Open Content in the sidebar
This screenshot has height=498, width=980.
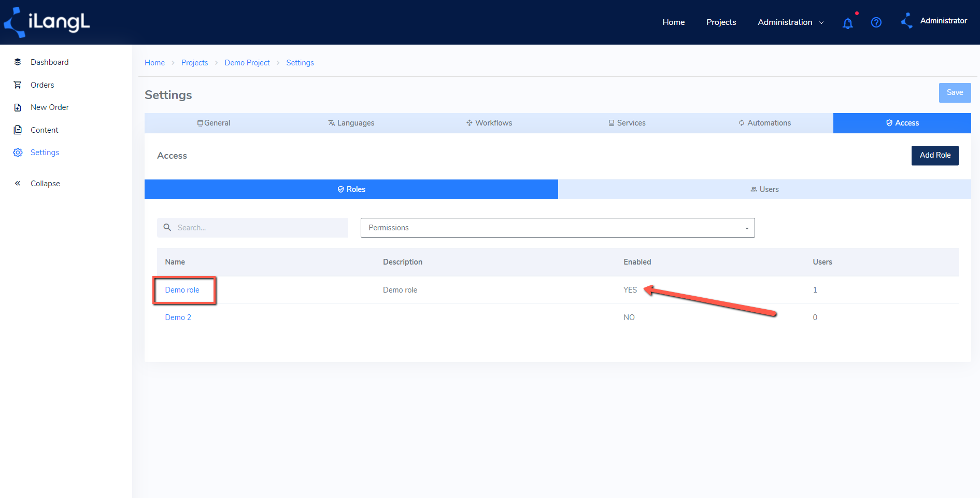click(44, 130)
